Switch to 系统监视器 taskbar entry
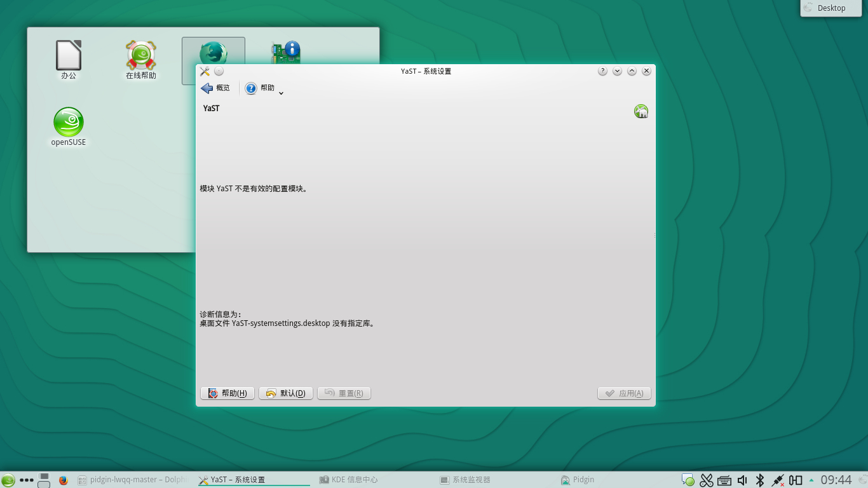The height and width of the screenshot is (488, 868). click(x=495, y=480)
